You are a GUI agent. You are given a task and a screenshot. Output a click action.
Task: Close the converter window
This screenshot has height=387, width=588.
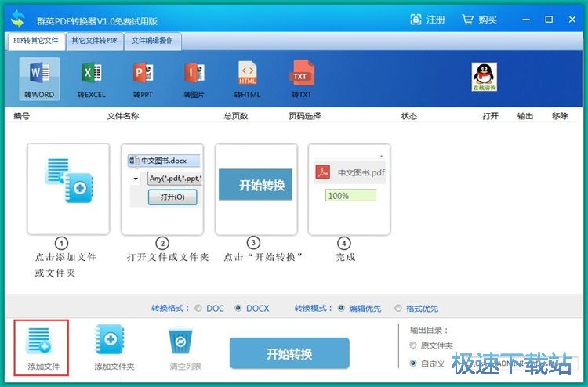pyautogui.click(x=572, y=20)
